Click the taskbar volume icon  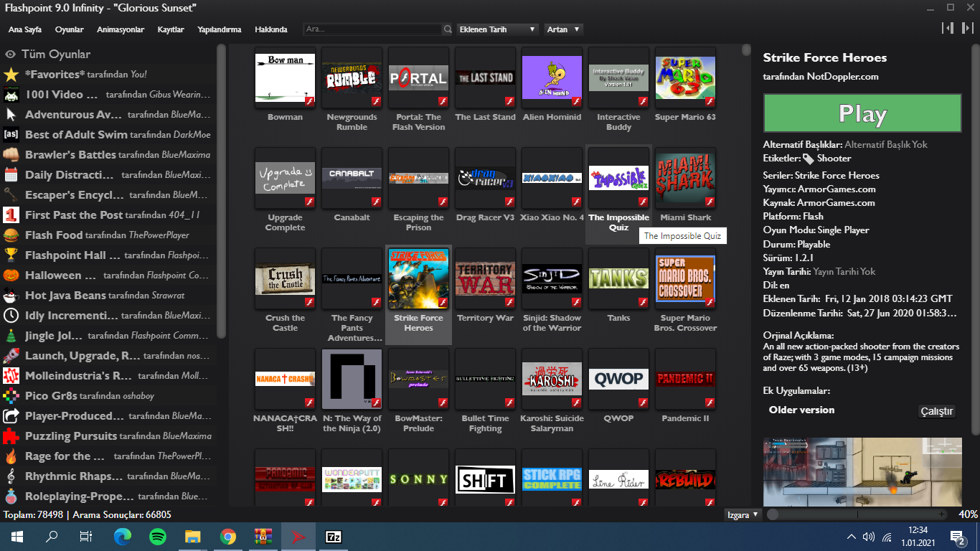pyautogui.click(x=868, y=537)
